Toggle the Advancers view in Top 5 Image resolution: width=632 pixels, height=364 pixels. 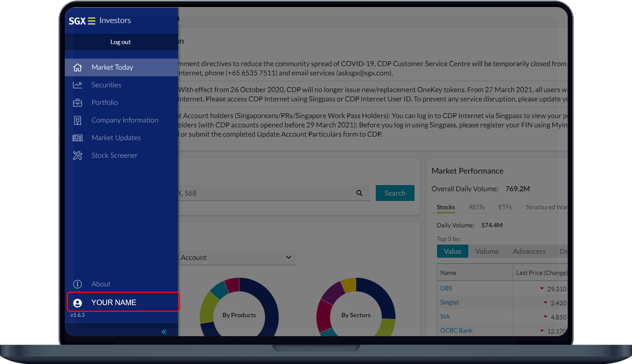click(x=529, y=251)
